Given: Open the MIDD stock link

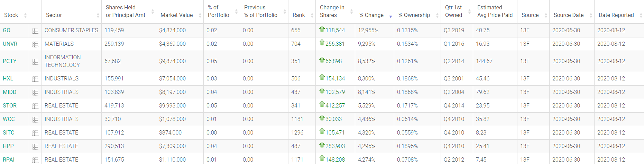Looking at the screenshot, I should 10,92.
